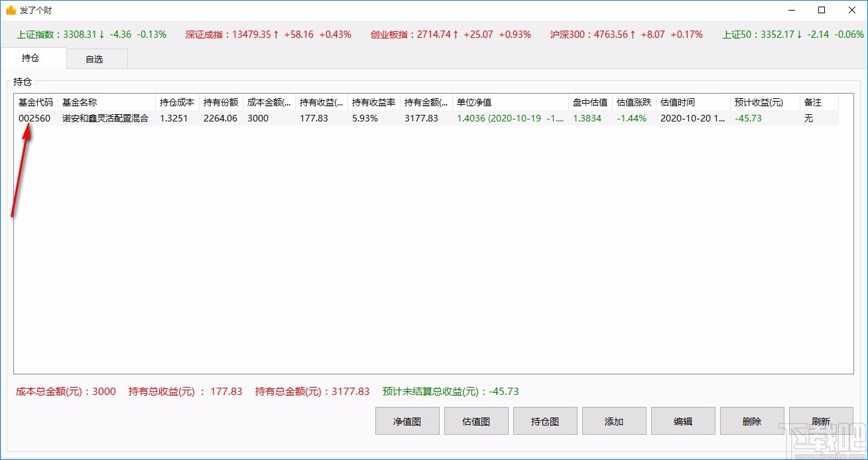Viewport: 868px width, 460px height.
Task: Click the 添加 button to add a fund
Action: [613, 420]
